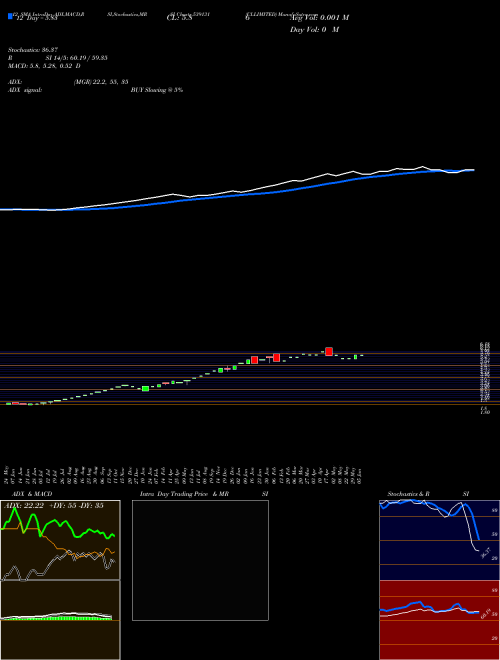Click the 'ADX: 22.22 +DY: 55 -DY: 35' header

tap(54, 506)
